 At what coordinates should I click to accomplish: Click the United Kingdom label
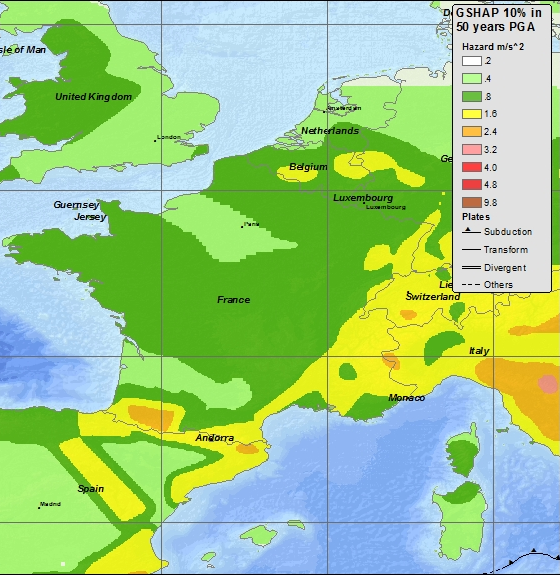[93, 97]
